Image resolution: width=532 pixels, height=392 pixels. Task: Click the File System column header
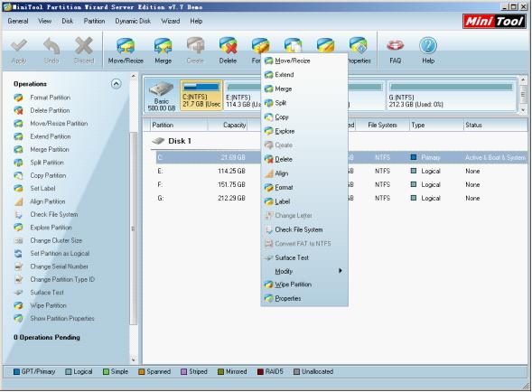382,126
